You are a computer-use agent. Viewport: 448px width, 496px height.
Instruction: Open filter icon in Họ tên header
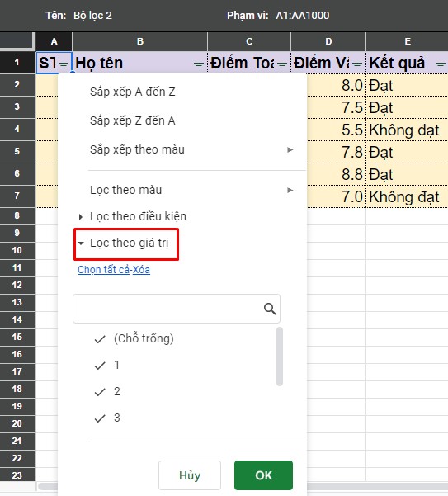[x=199, y=65]
